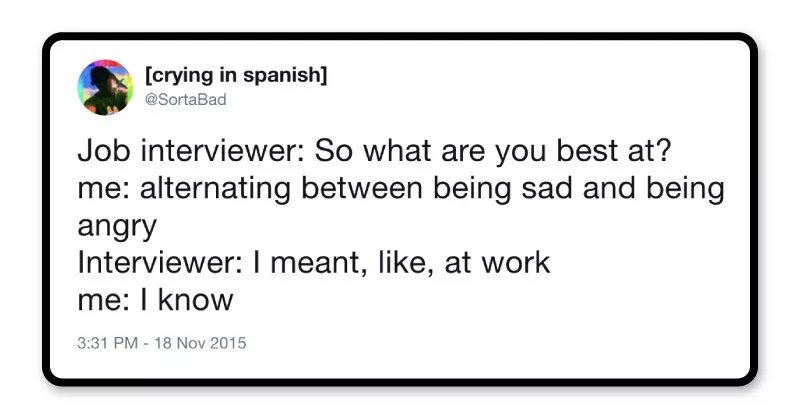This screenshot has width=800, height=418.
Task: Click the rainbow profile avatar
Action: pos(105,87)
